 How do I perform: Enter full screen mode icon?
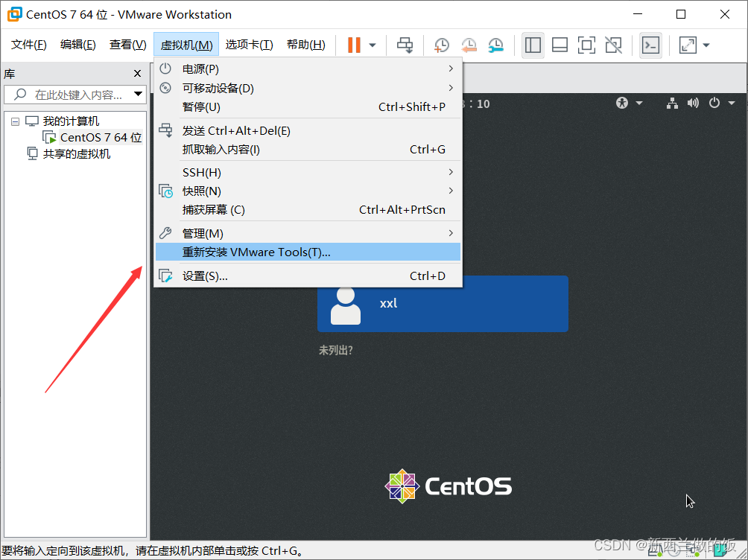coord(586,45)
